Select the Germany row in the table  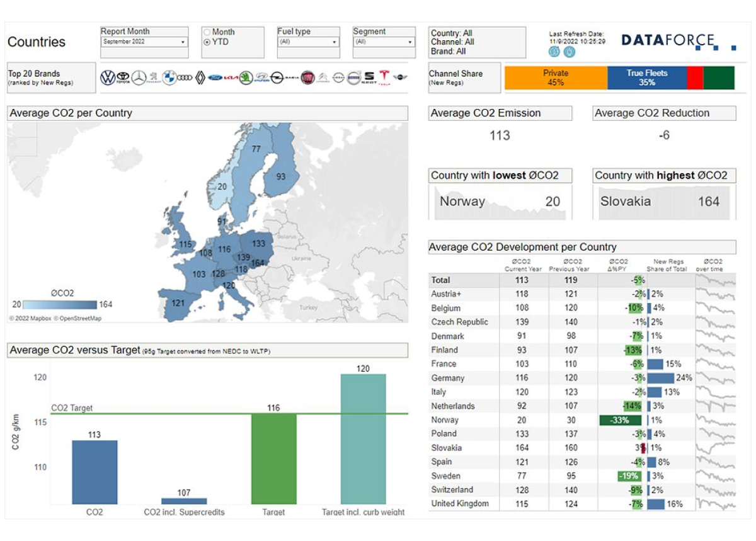click(x=448, y=378)
